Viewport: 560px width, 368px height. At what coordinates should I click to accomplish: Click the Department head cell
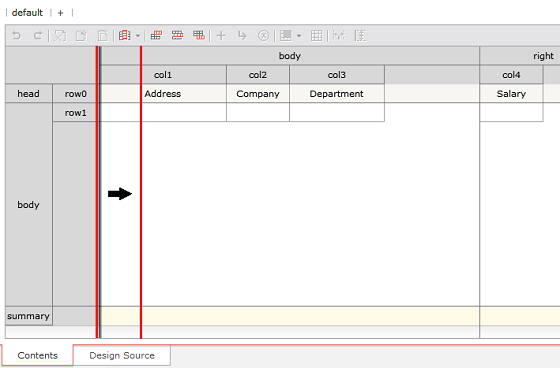[336, 94]
